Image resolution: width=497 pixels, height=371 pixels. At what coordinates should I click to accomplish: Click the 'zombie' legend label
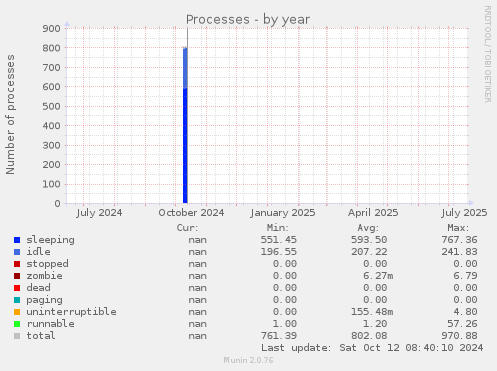click(44, 276)
